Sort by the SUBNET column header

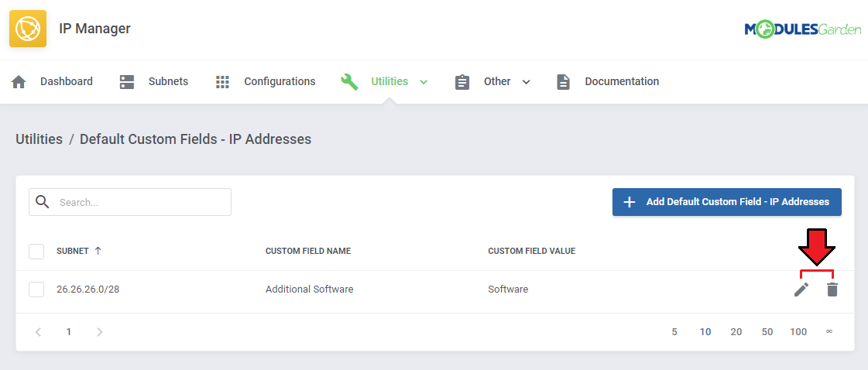coord(73,251)
